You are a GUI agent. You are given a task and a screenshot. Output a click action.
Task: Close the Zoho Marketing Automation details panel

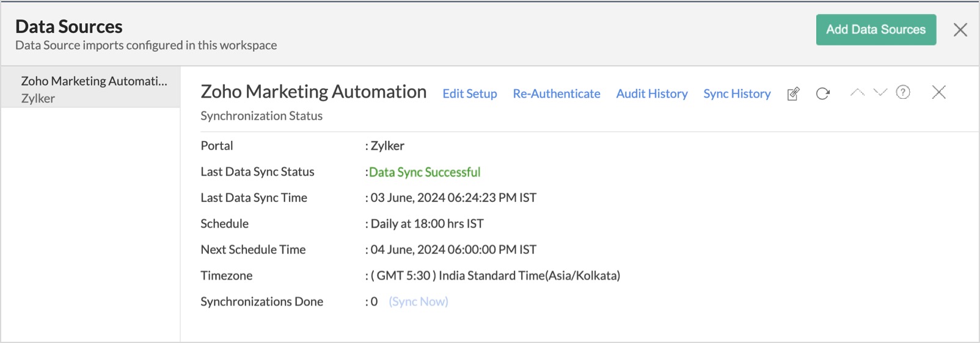(x=938, y=92)
